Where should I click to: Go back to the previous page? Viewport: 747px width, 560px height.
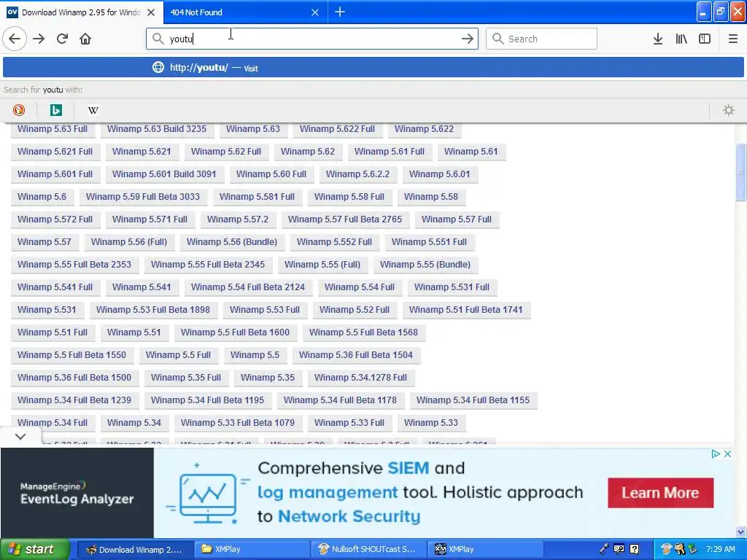pyautogui.click(x=15, y=39)
